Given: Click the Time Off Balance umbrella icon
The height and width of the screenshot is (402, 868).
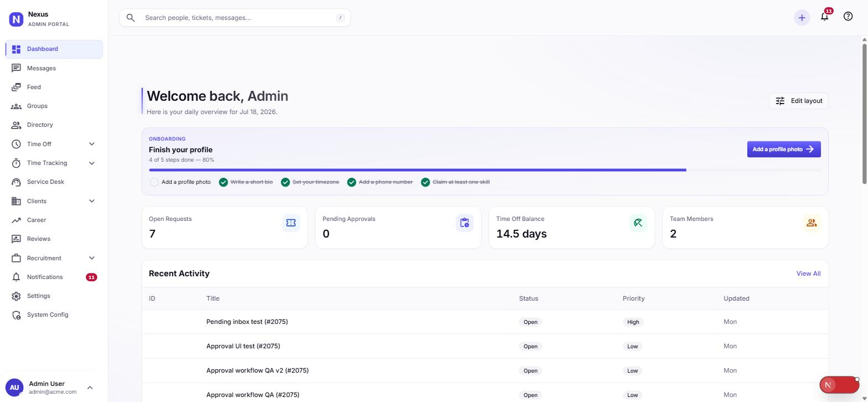Looking at the screenshot, I should [638, 223].
